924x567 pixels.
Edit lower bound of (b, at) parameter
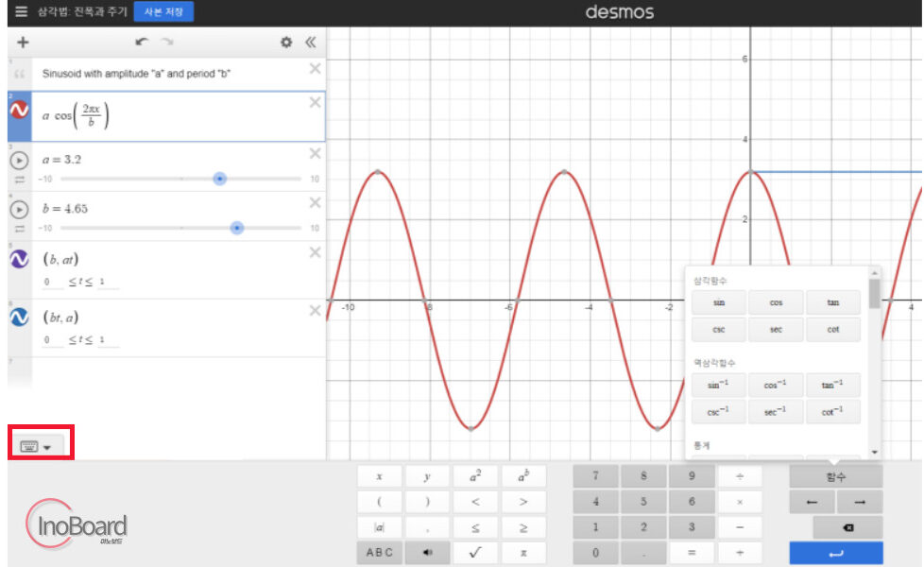52,283
